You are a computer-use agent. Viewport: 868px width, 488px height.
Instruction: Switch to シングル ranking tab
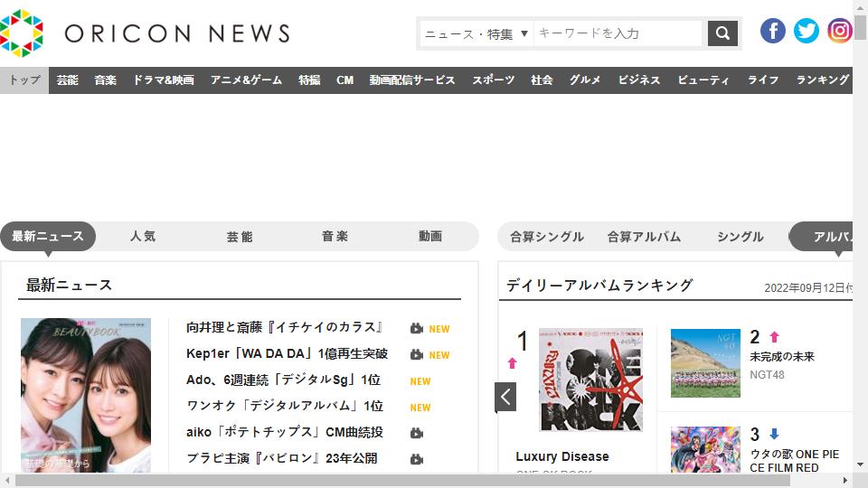coord(741,237)
